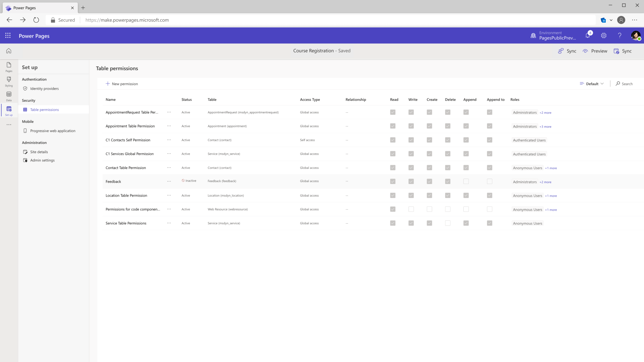Open the Default view dropdown
This screenshot has width=644, height=362.
pos(592,84)
